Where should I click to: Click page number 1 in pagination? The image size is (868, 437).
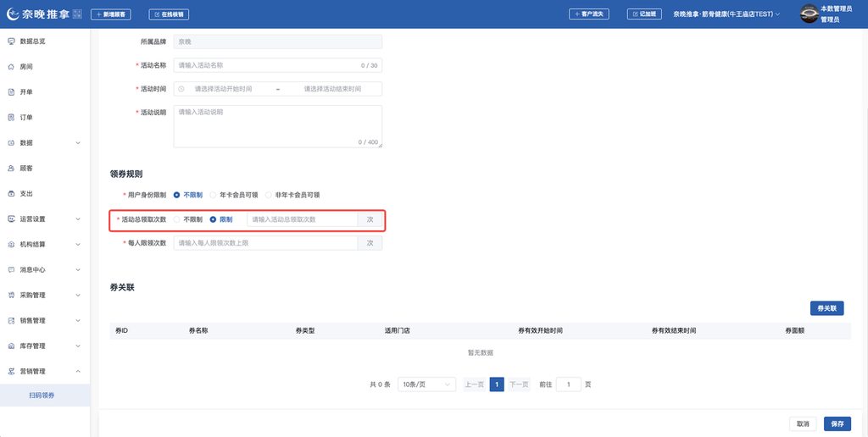pos(497,384)
